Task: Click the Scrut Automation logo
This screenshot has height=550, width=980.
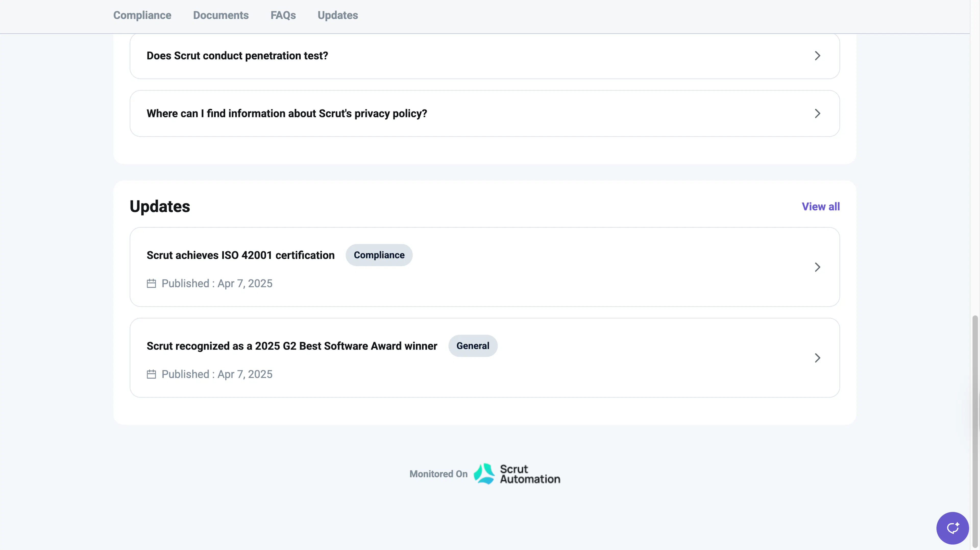Action: click(517, 474)
